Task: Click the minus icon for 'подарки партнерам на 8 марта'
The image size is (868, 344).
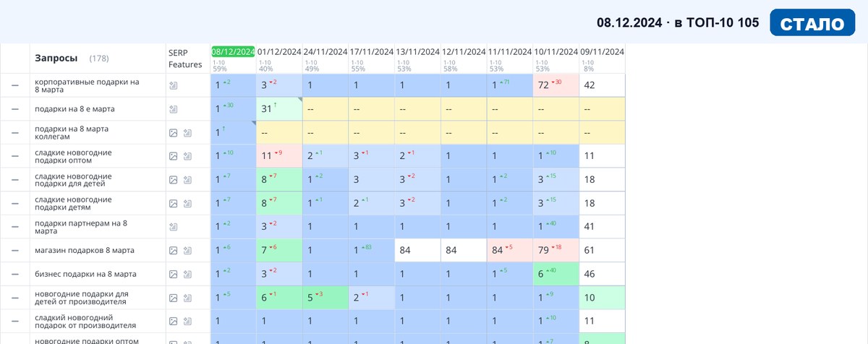Action: click(15, 227)
